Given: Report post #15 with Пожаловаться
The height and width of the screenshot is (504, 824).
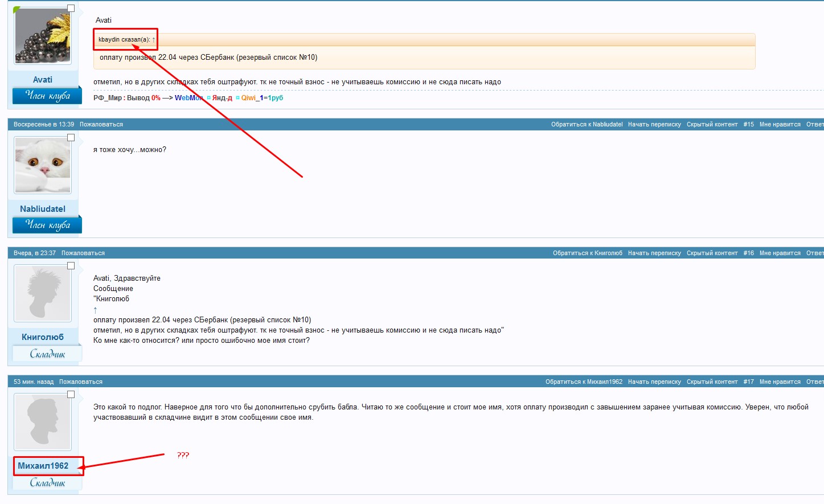Looking at the screenshot, I should click(x=101, y=124).
